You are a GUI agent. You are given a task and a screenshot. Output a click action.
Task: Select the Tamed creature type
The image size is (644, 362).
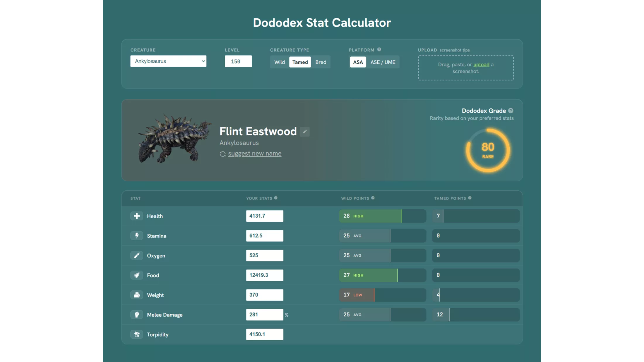pos(300,62)
